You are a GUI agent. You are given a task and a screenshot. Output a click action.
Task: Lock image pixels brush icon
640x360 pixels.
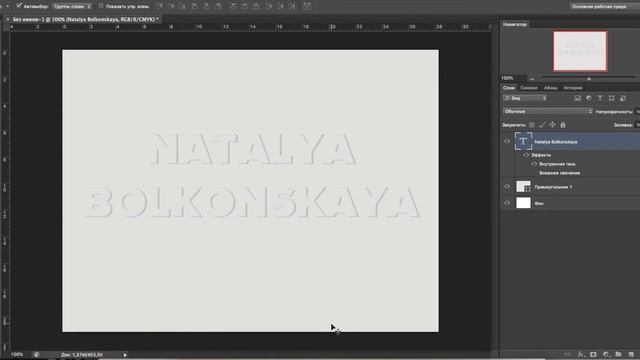[x=542, y=125]
